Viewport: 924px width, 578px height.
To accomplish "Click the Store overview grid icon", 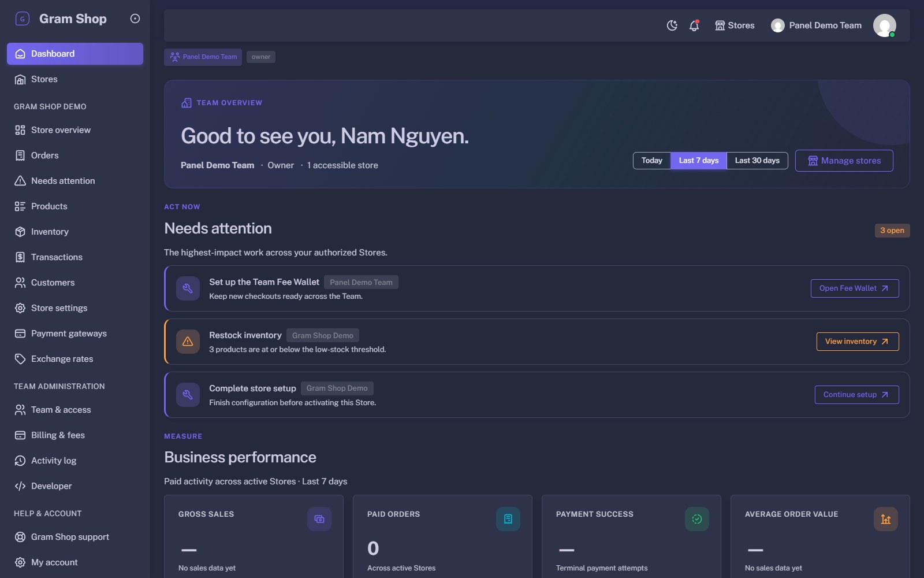I will click(20, 130).
